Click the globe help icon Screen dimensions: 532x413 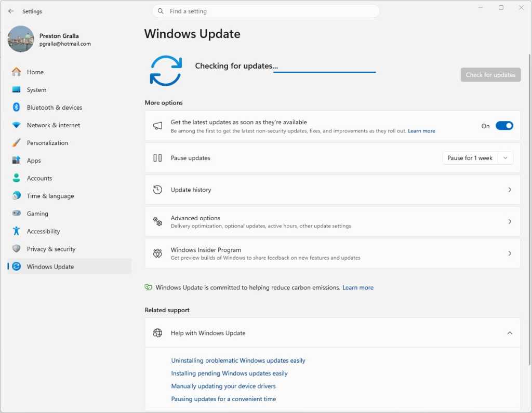157,333
